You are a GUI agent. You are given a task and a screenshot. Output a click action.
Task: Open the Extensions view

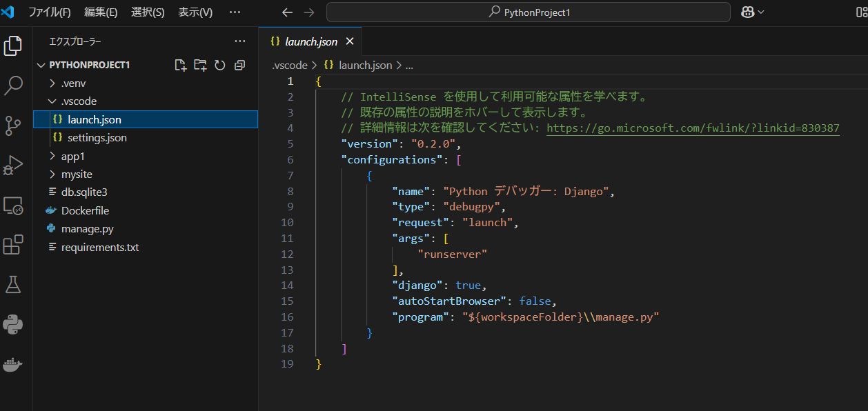click(14, 245)
